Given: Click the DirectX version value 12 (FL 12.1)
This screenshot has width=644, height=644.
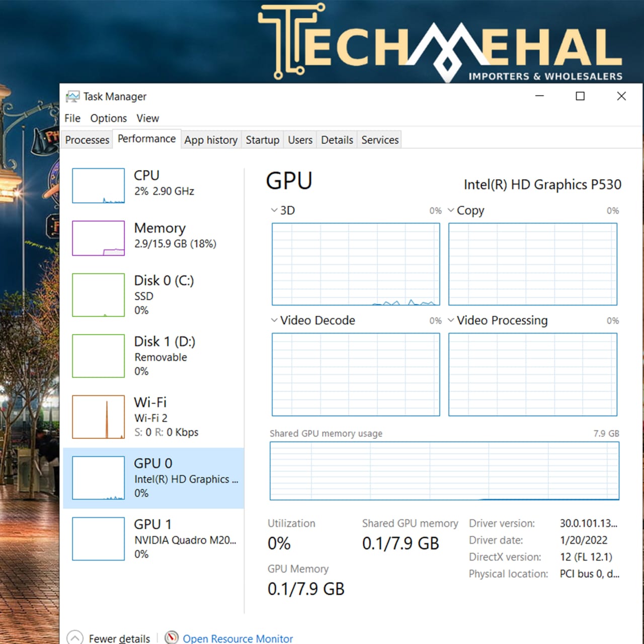Looking at the screenshot, I should tap(586, 557).
